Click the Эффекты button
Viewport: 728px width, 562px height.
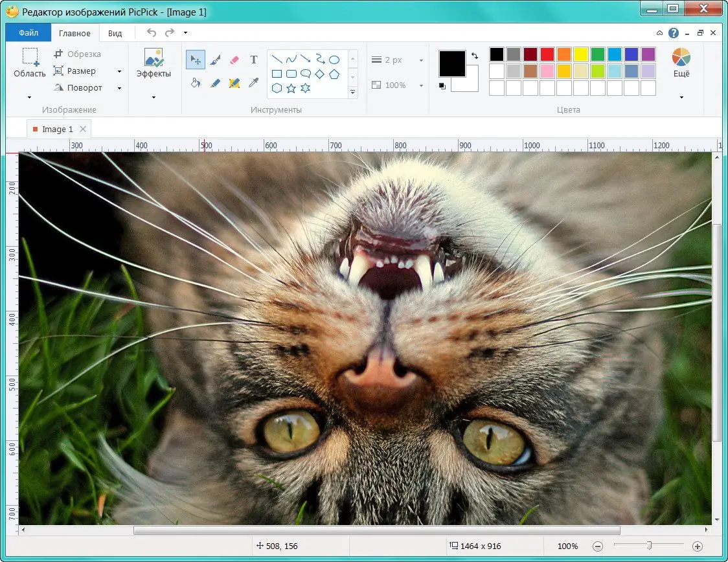coord(154,63)
